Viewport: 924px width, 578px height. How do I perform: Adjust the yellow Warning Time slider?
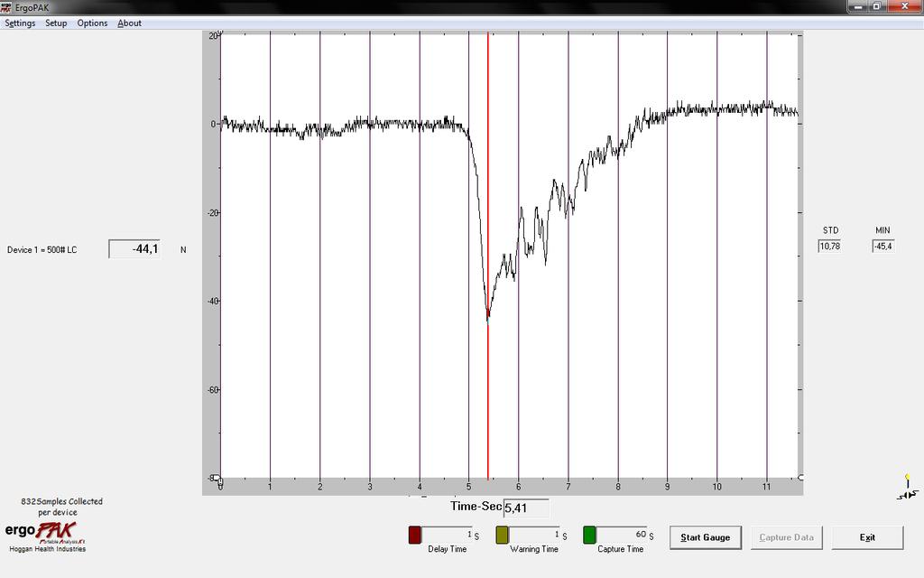[502, 535]
